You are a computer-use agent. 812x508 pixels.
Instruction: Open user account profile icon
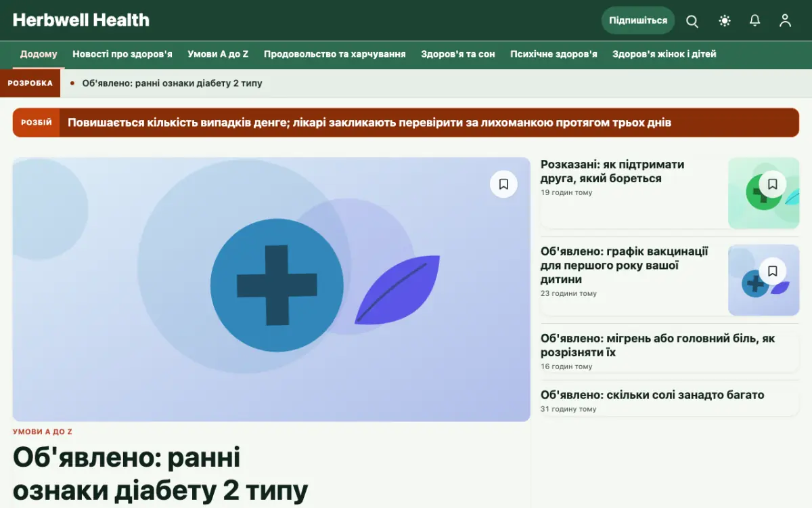click(x=785, y=21)
